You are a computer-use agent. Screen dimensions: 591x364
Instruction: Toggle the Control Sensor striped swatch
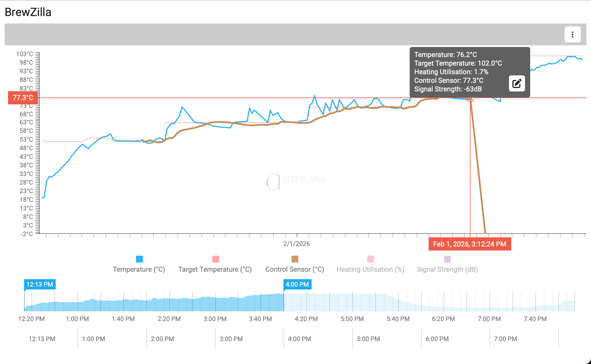(295, 259)
